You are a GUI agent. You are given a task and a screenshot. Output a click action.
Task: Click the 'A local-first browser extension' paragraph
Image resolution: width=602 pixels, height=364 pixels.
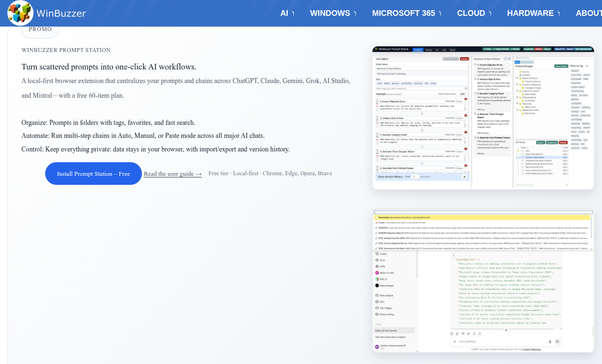click(x=186, y=88)
